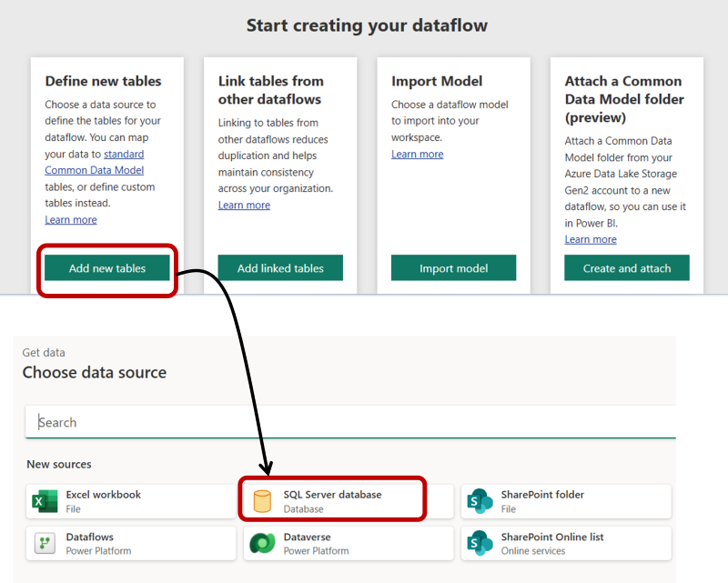Click the SharePoint folder icon
The height and width of the screenshot is (583, 728).
point(480,501)
